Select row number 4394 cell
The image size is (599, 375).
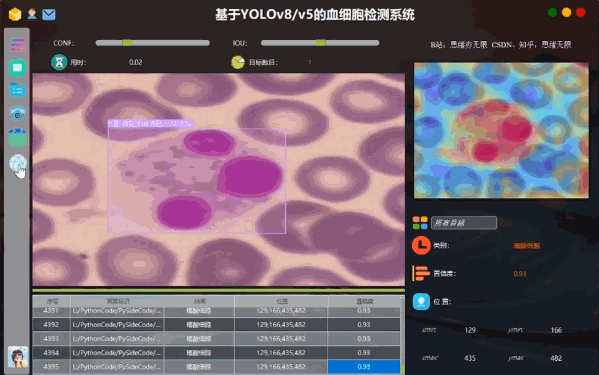[51, 352]
